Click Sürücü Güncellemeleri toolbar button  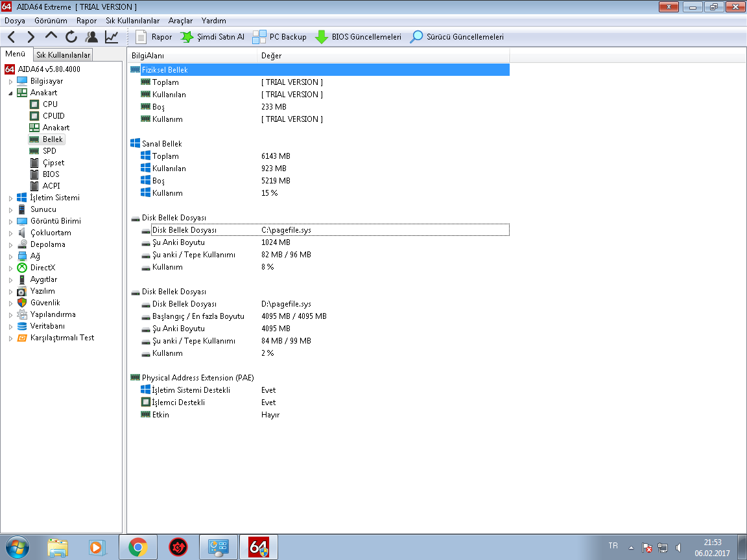pos(456,37)
